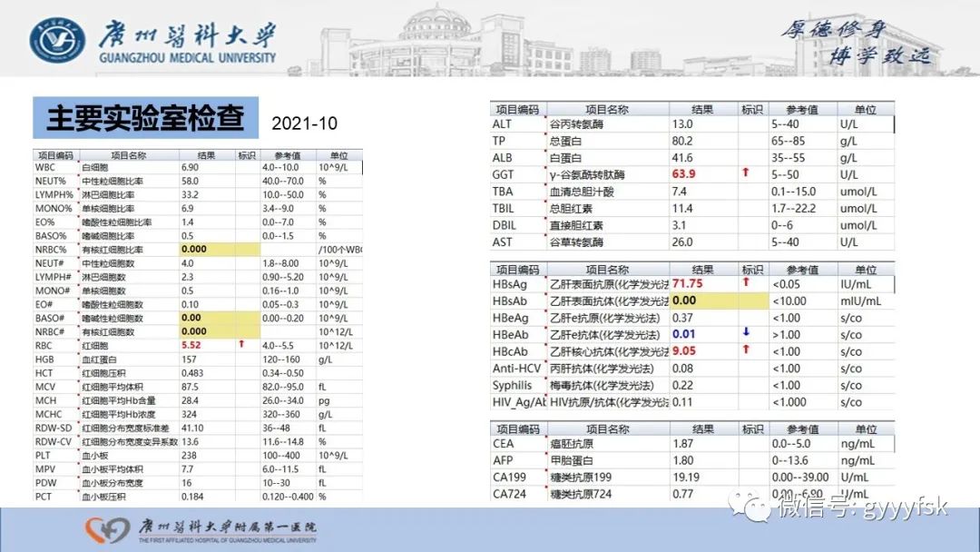
Task: Select the CA199 result 19.19
Action: click(x=686, y=477)
